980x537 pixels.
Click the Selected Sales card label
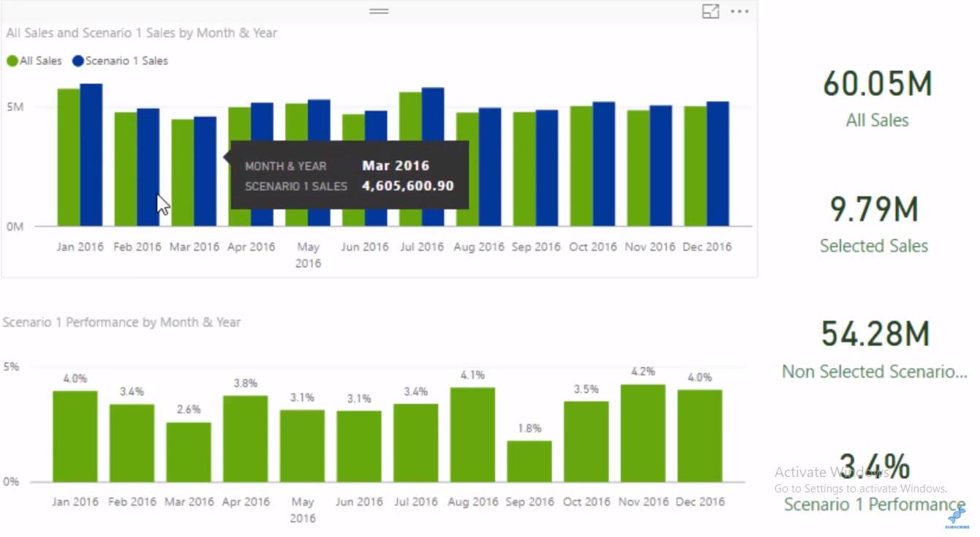coord(874,246)
